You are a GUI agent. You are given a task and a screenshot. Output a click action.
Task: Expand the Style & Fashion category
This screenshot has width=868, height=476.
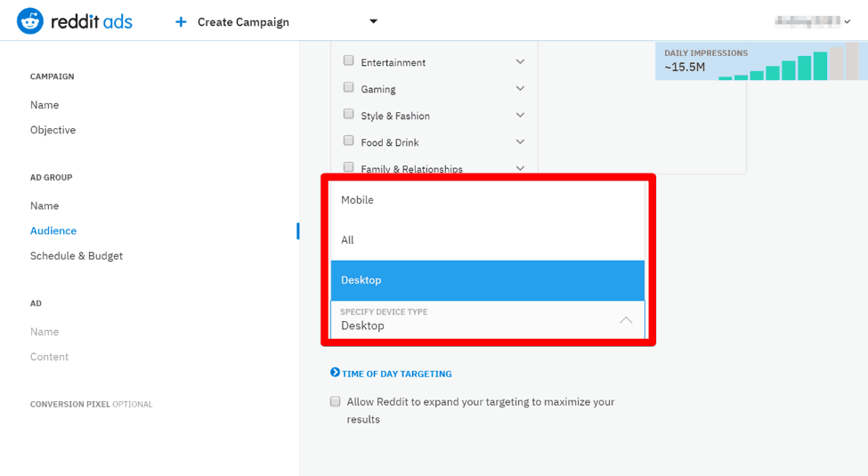click(x=520, y=116)
